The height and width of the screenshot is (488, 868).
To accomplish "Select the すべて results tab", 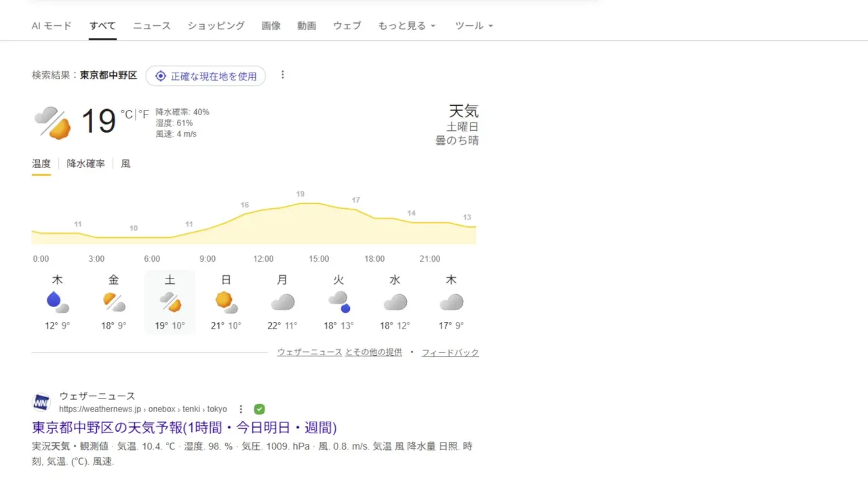I will [102, 26].
